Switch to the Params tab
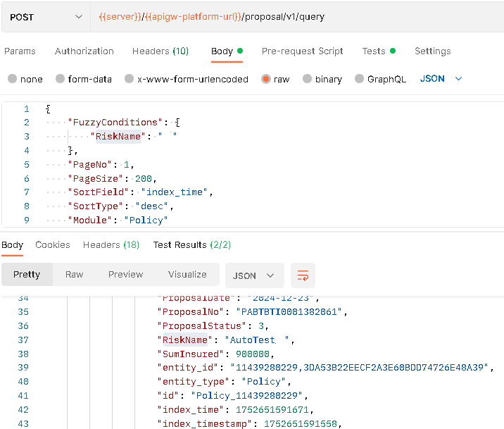Viewport: 504px width, 429px height. (x=20, y=51)
